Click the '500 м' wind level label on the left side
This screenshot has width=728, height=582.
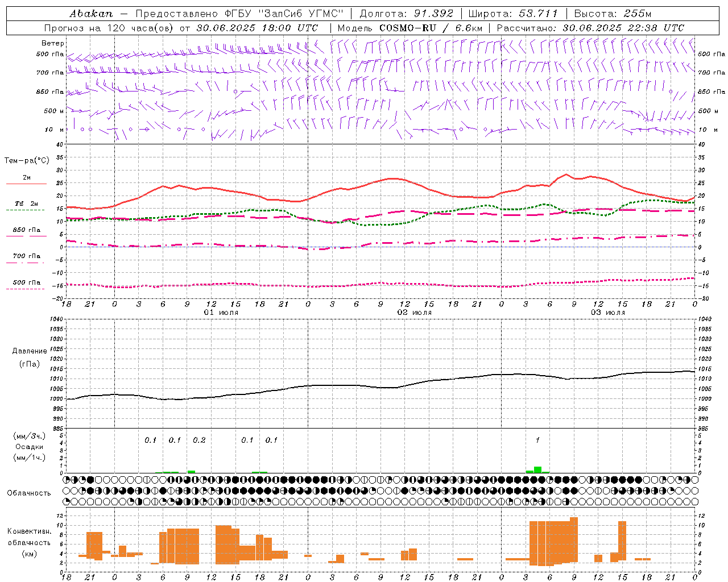pos(54,111)
